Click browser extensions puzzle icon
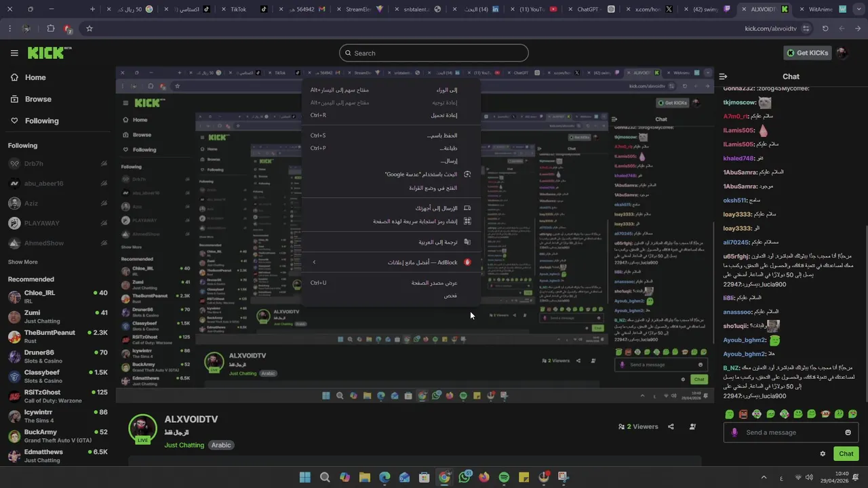This screenshot has width=868, height=488. click(51, 28)
